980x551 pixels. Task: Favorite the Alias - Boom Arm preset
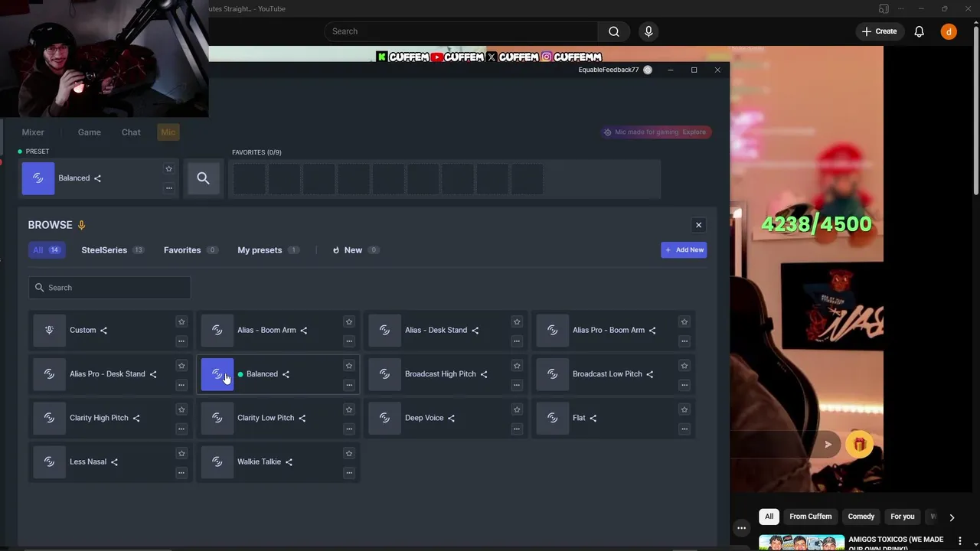click(x=349, y=322)
